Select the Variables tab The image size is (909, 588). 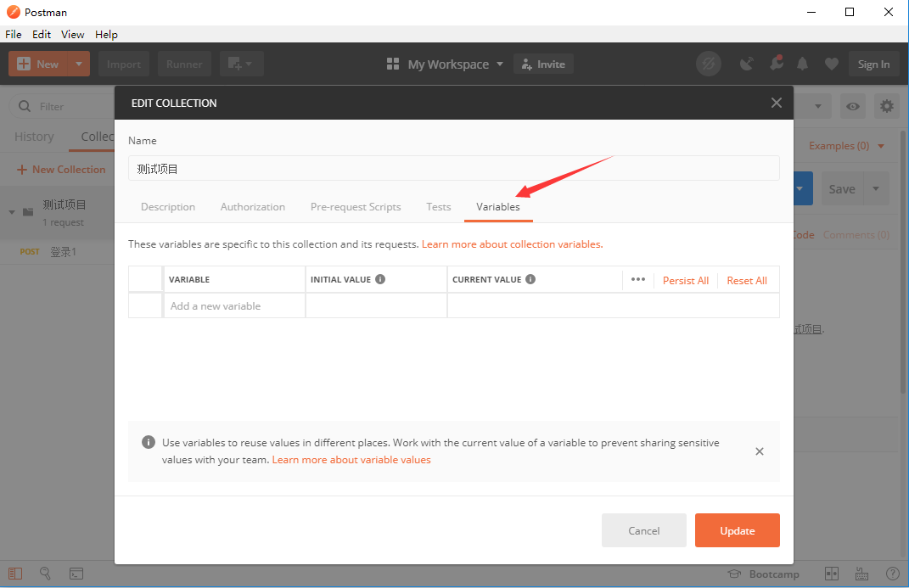point(498,207)
